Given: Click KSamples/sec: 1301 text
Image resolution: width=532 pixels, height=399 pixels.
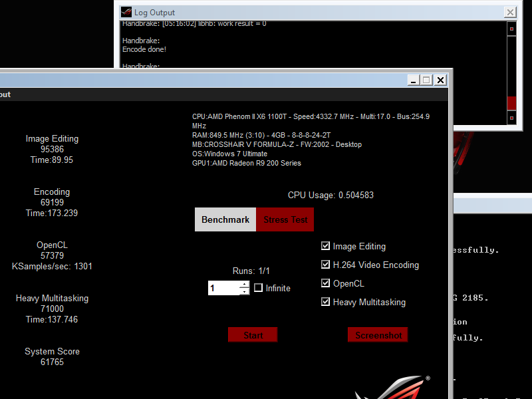Looking at the screenshot, I should click(x=52, y=266).
